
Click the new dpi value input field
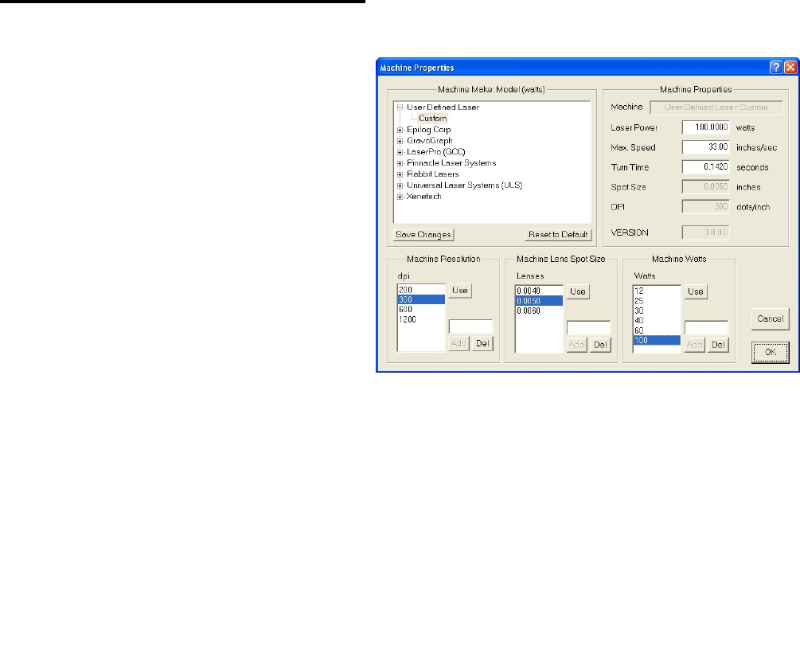(x=470, y=326)
